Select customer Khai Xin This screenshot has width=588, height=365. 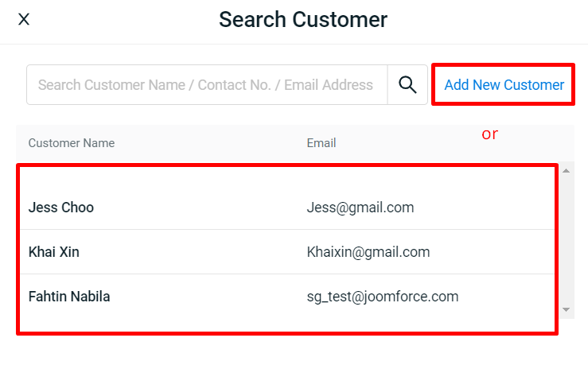(53, 252)
